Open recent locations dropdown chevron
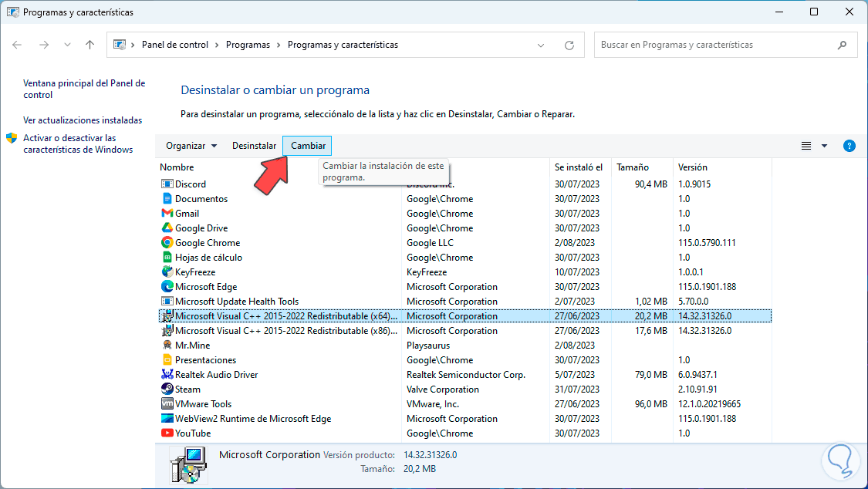Screen dimensions: 868x489 67,45
